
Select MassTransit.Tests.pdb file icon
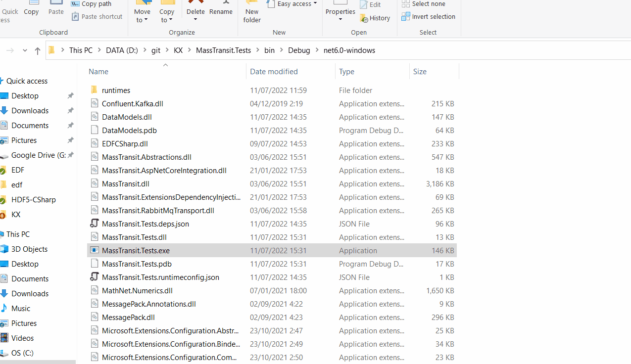click(x=95, y=264)
